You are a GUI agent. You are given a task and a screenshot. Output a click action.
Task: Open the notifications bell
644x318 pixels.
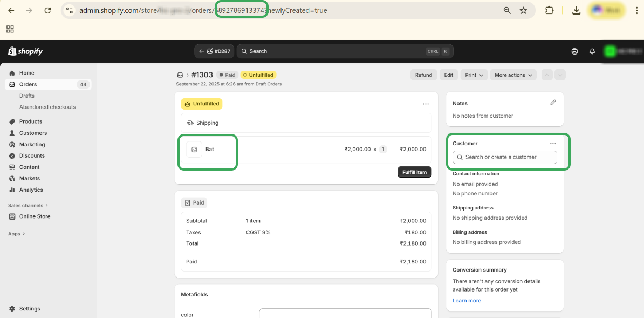pos(592,51)
